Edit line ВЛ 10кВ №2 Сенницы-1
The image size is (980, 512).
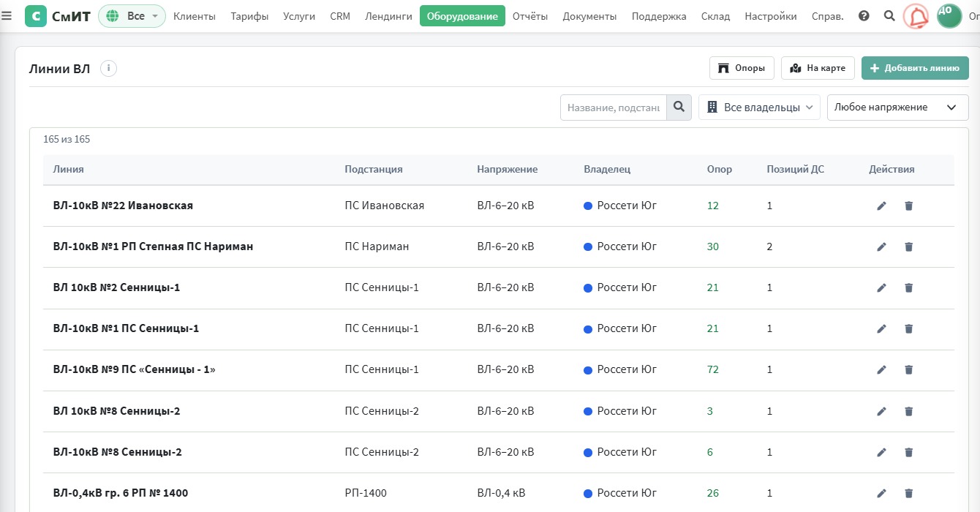pos(881,288)
